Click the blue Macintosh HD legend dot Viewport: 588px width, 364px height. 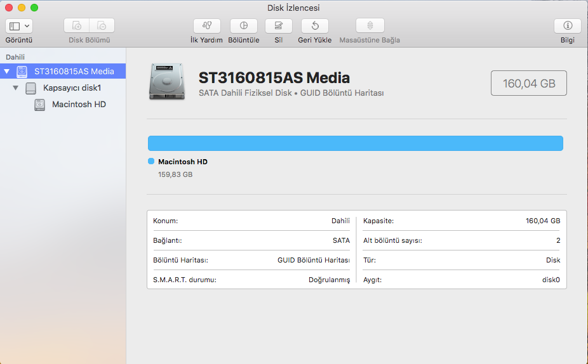pyautogui.click(x=151, y=162)
